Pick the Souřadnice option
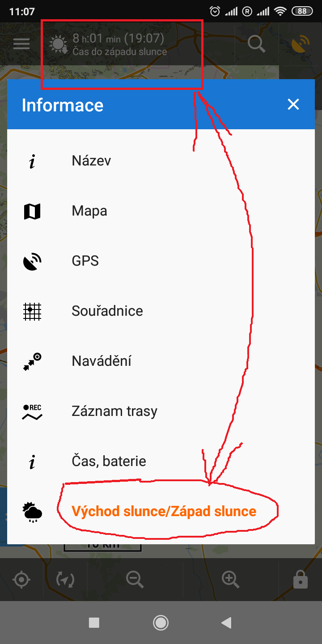Image resolution: width=322 pixels, height=644 pixels. point(107,311)
